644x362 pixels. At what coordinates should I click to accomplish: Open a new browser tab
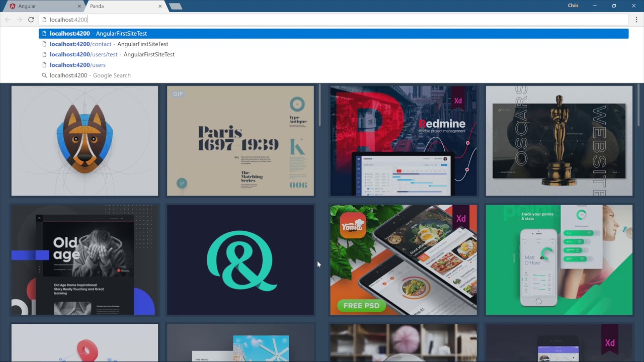coord(175,6)
